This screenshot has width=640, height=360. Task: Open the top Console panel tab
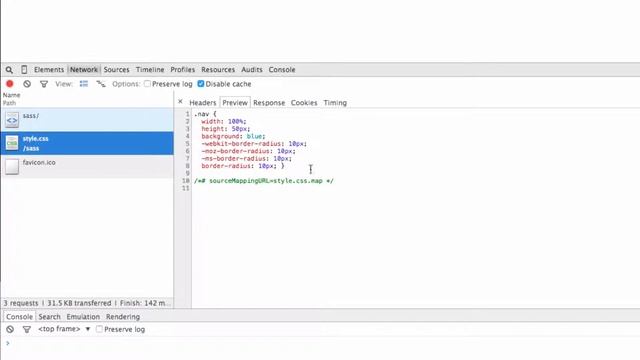pyautogui.click(x=282, y=70)
